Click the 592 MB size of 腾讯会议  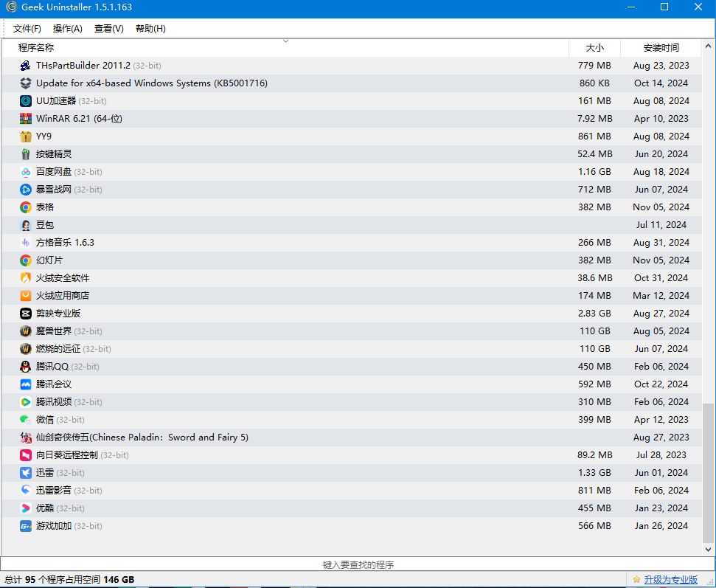coord(594,384)
